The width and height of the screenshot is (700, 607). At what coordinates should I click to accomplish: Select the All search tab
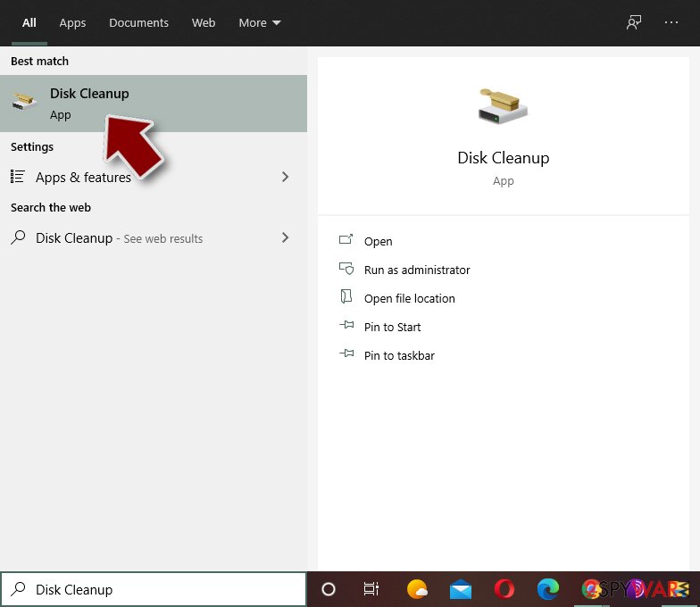[x=29, y=23]
